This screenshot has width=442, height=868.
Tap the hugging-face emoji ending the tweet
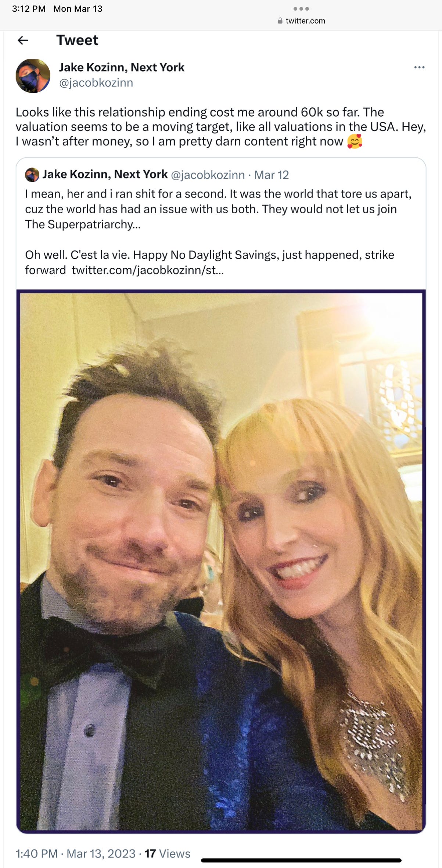[355, 142]
